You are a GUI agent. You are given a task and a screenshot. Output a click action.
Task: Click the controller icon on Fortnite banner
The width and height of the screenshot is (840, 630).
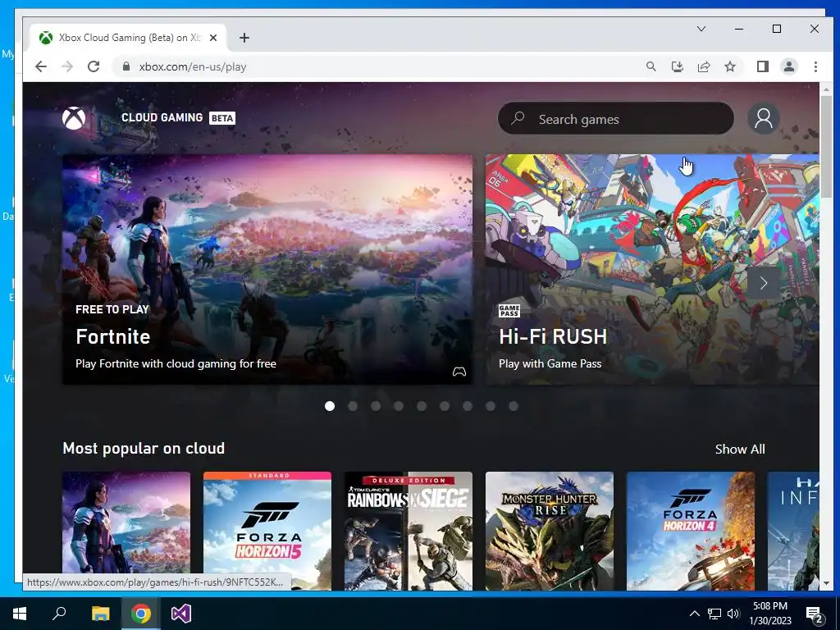459,372
